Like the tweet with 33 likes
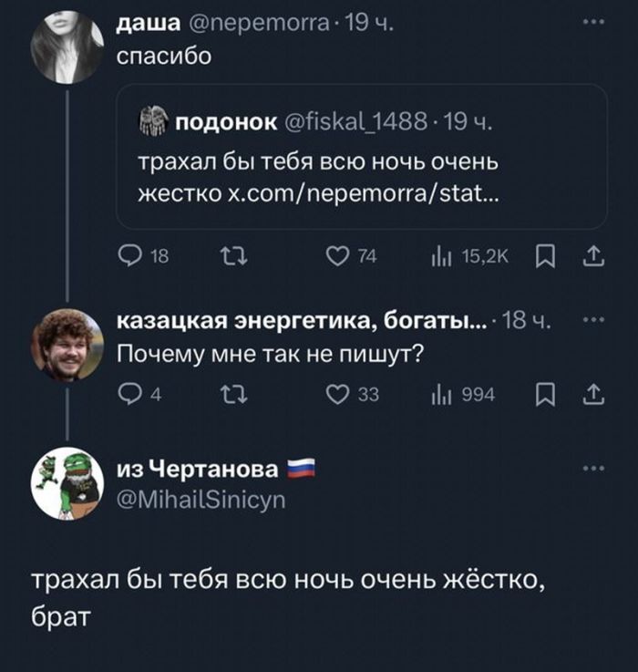Viewport: 638px width, 672px height. click(x=337, y=394)
